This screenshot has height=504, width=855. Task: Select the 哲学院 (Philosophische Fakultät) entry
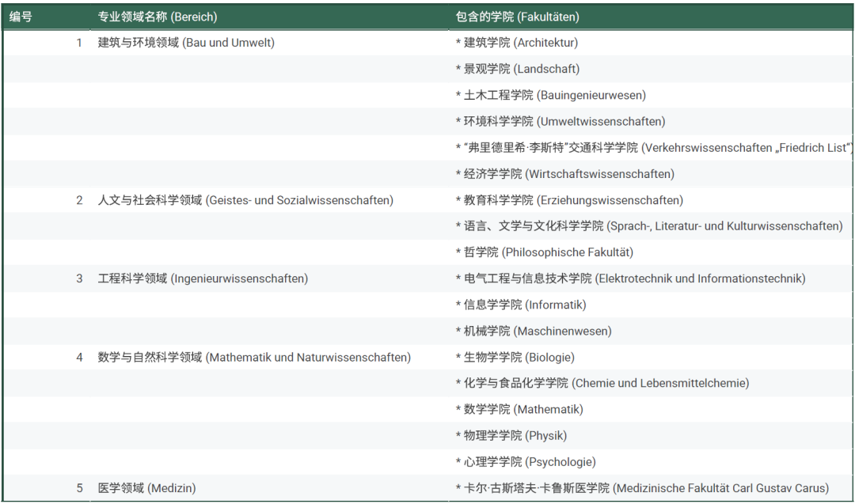(545, 252)
